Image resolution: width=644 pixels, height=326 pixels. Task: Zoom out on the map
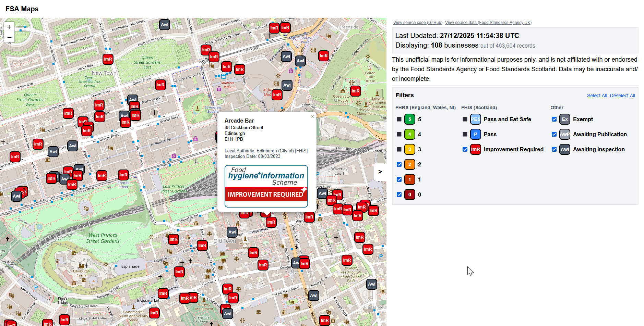click(9, 37)
